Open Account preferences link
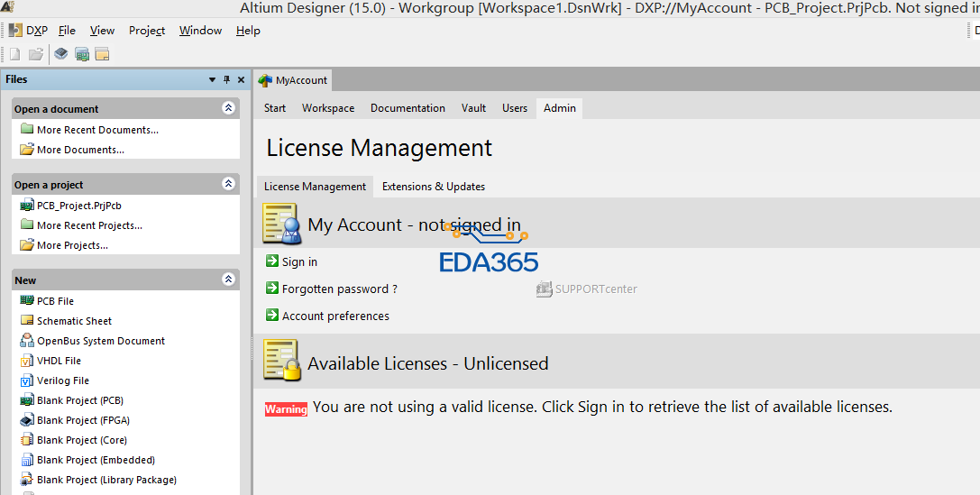This screenshot has width=980, height=495. tap(335, 316)
